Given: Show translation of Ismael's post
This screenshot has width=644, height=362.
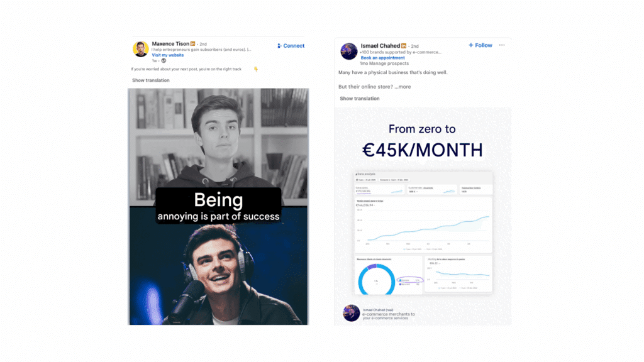Looking at the screenshot, I should (359, 99).
